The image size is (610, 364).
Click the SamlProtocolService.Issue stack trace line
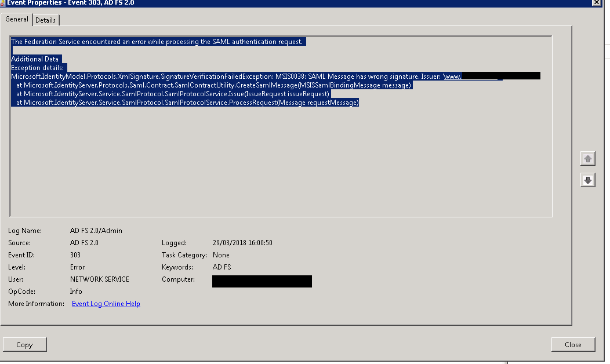(173, 94)
